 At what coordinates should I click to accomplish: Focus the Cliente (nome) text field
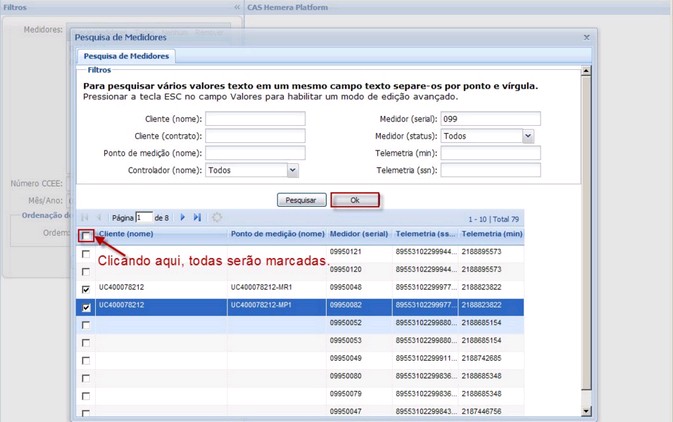[x=255, y=118]
